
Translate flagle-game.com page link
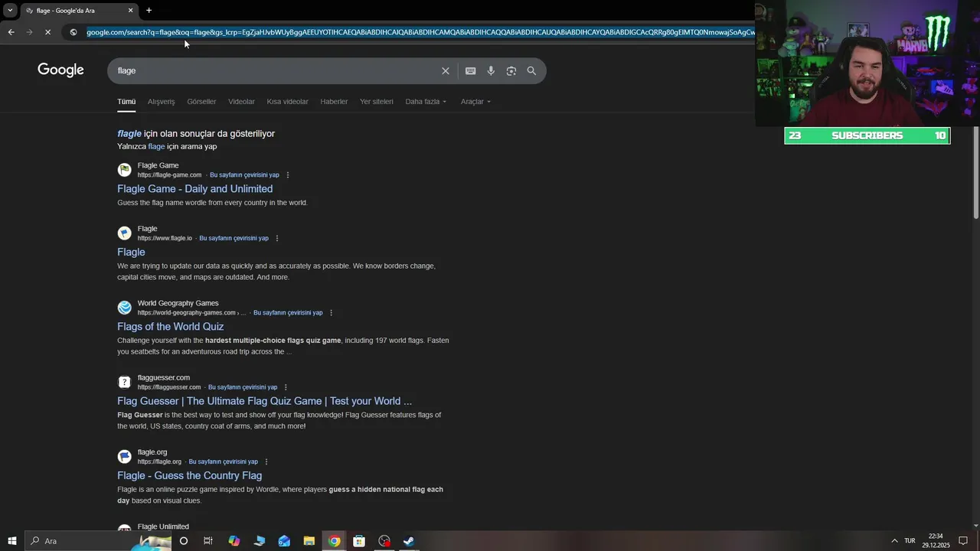(x=244, y=175)
